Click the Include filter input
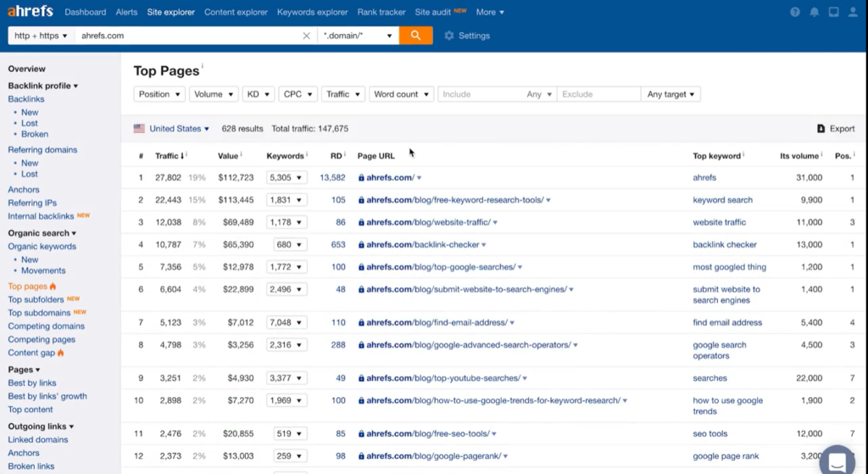Screen dimensions: 868x474 click(481, 94)
